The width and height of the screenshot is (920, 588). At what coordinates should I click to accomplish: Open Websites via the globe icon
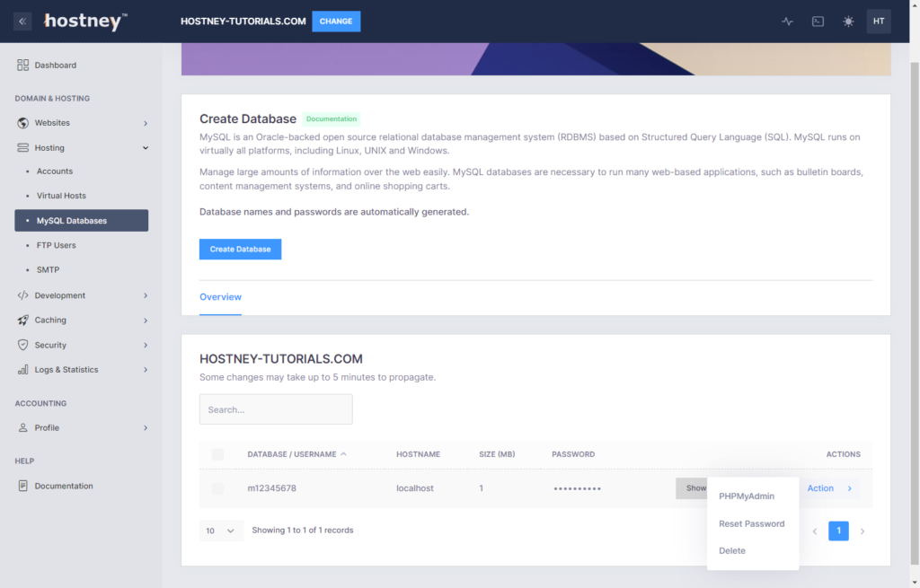pyautogui.click(x=22, y=122)
